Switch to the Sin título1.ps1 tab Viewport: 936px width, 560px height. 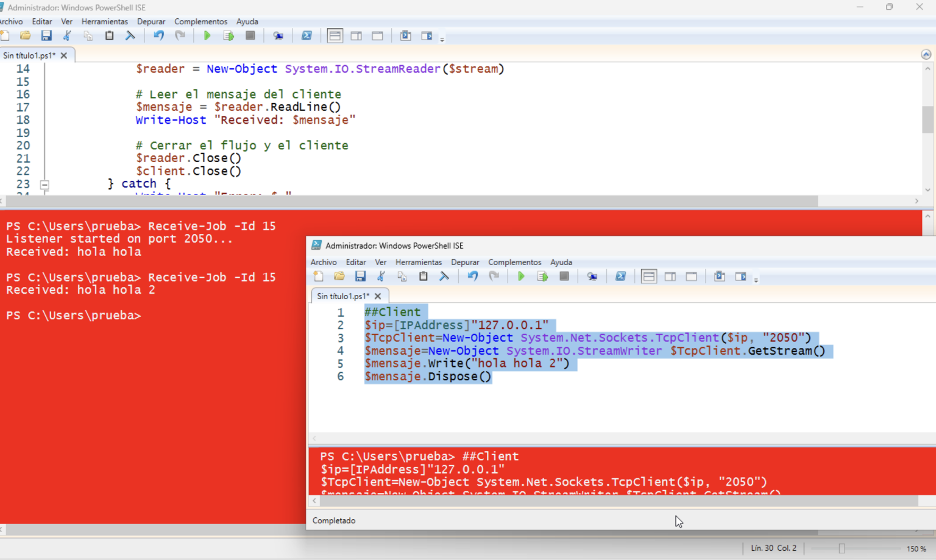(30, 54)
